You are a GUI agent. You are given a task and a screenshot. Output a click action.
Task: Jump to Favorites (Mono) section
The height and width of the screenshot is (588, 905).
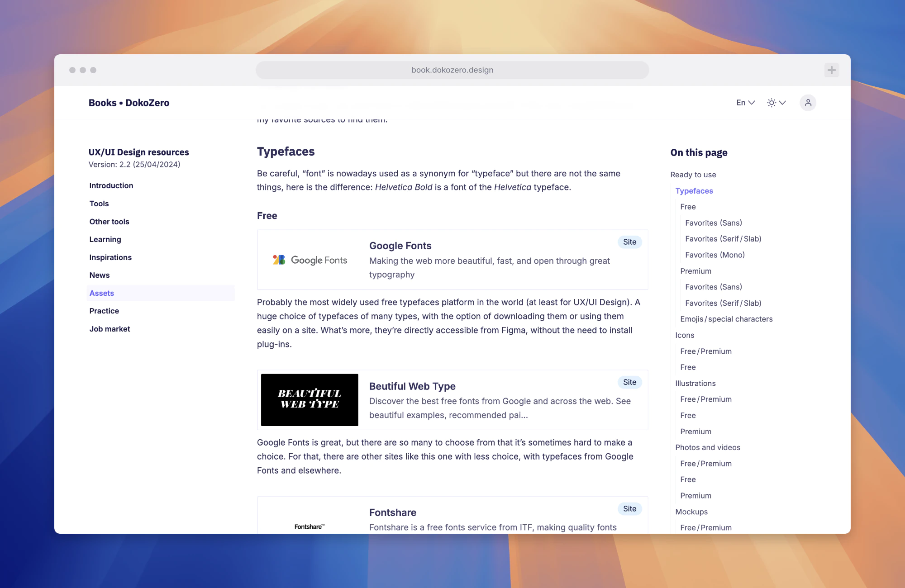[714, 255]
